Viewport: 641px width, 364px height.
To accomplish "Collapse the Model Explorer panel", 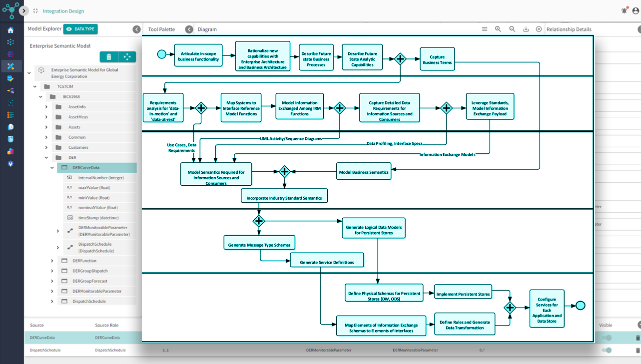I will coord(136,29).
